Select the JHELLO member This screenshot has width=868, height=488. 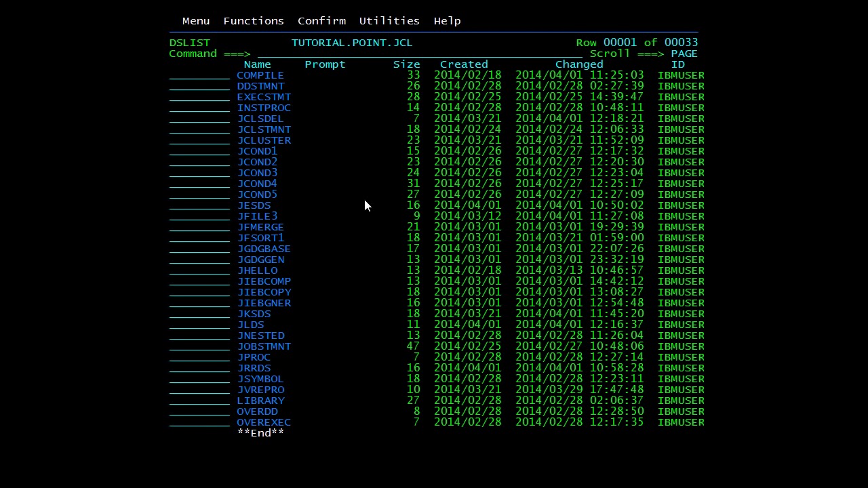pyautogui.click(x=257, y=270)
